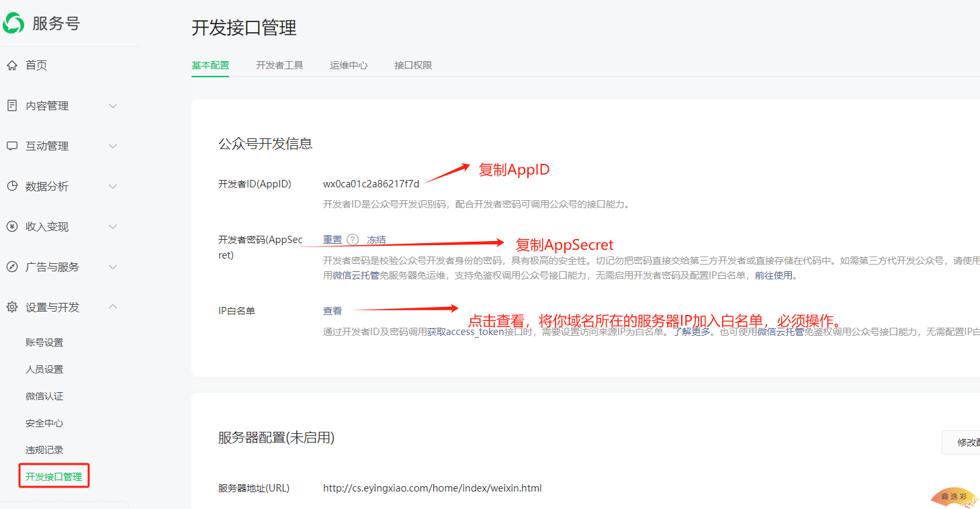Screen dimensions: 980x509
Task: Click the 修改配置 button
Action: (961, 443)
